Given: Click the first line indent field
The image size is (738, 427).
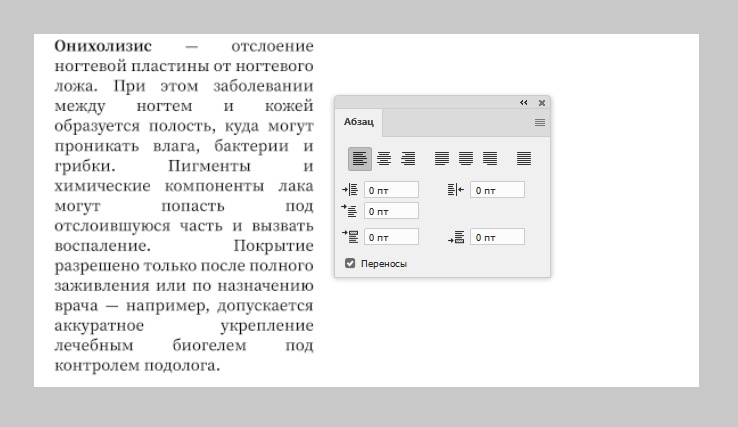Looking at the screenshot, I should [391, 211].
